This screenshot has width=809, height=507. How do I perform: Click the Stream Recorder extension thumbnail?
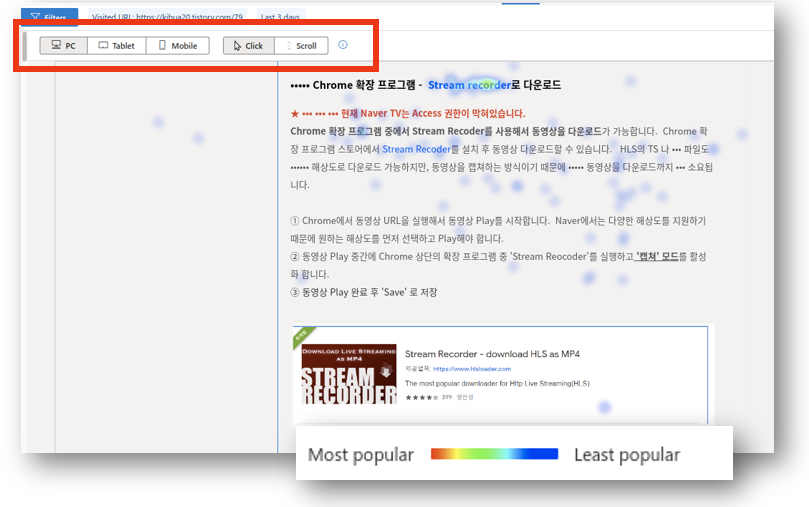[x=349, y=374]
